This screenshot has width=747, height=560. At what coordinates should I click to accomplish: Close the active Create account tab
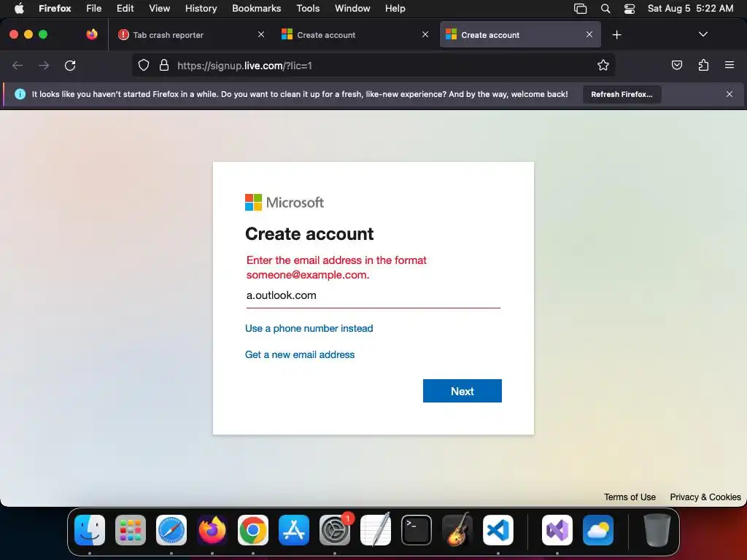click(x=589, y=34)
